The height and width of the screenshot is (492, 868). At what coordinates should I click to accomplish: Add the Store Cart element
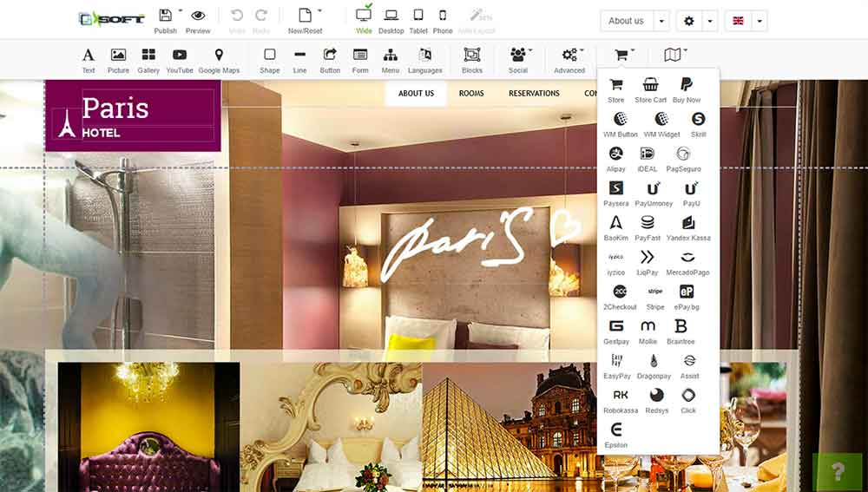[650, 90]
